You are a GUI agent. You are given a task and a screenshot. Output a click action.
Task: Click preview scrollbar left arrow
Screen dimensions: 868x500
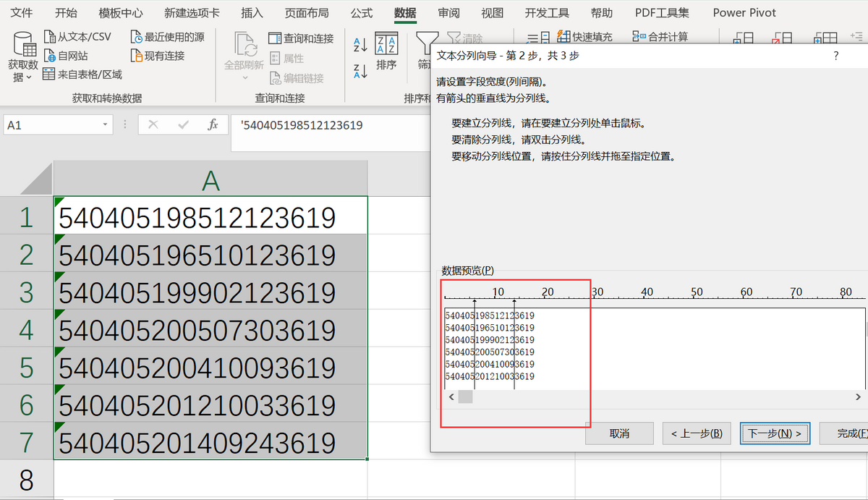click(451, 397)
